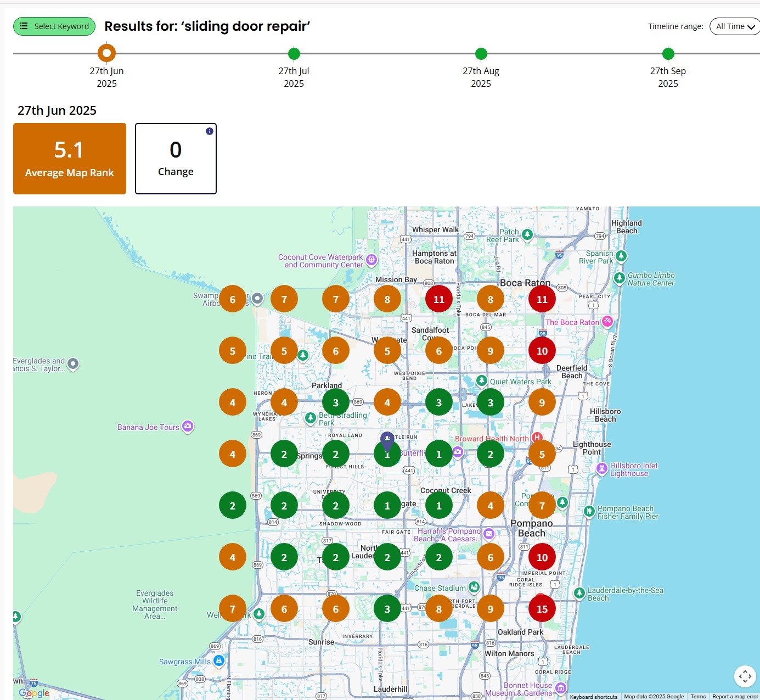Open the Terms link on map
This screenshot has height=700, width=760.
point(698,696)
